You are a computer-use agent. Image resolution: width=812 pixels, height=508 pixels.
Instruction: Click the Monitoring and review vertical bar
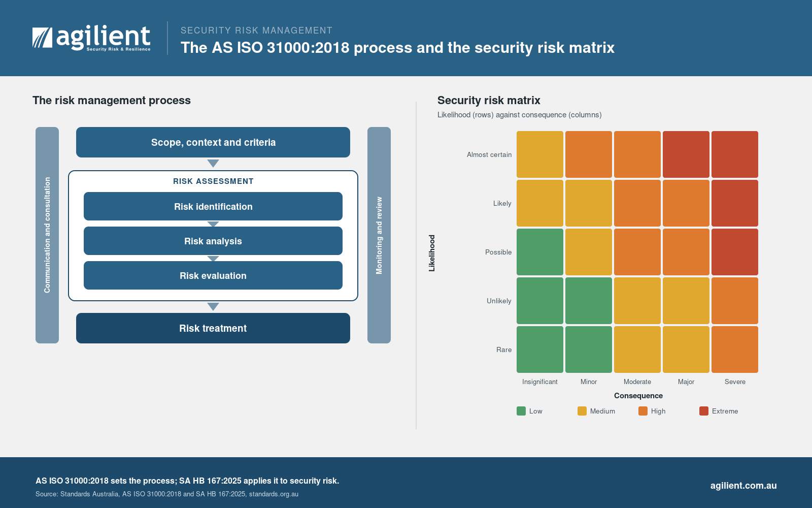[x=379, y=235]
